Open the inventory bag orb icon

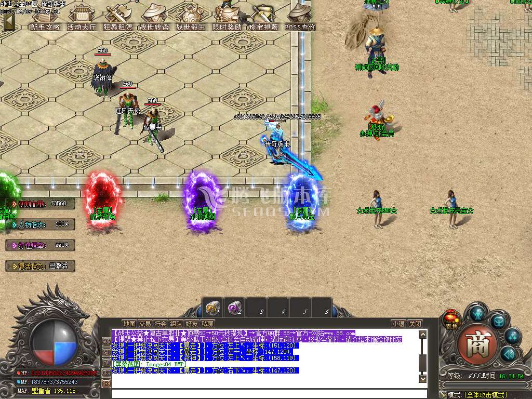click(x=498, y=322)
